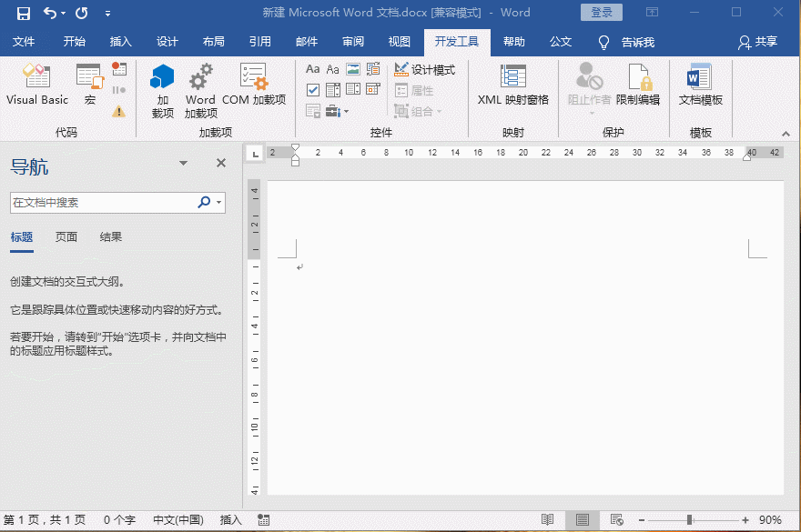Switch to the 公文 tab

(x=561, y=42)
